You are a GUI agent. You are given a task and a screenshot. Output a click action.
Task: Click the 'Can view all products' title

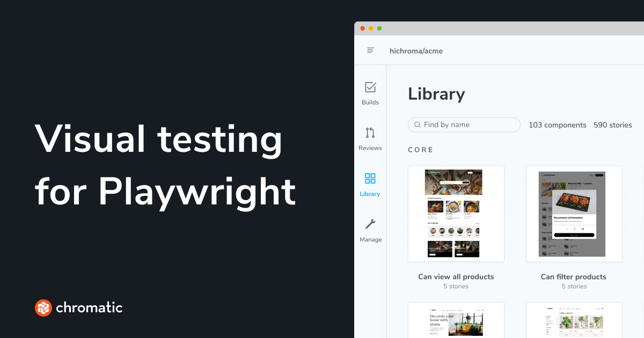coord(456,277)
